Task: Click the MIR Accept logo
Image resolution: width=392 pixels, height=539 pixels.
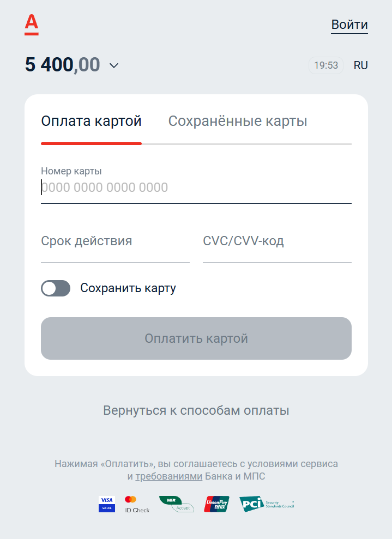Action: 177,504
